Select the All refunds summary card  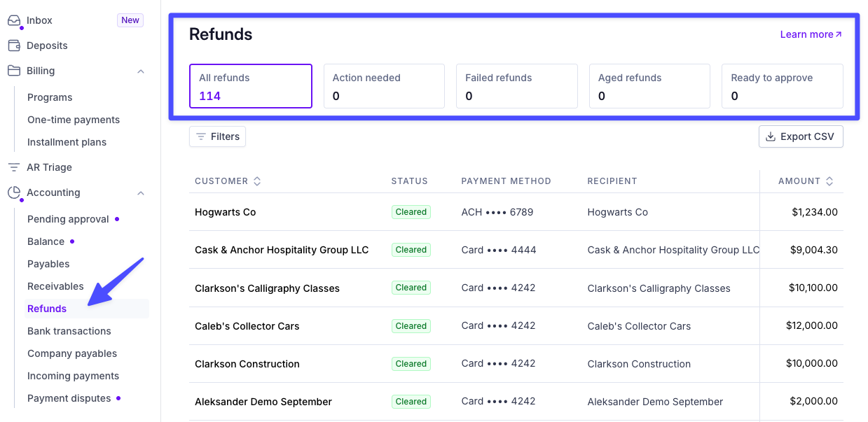251,86
